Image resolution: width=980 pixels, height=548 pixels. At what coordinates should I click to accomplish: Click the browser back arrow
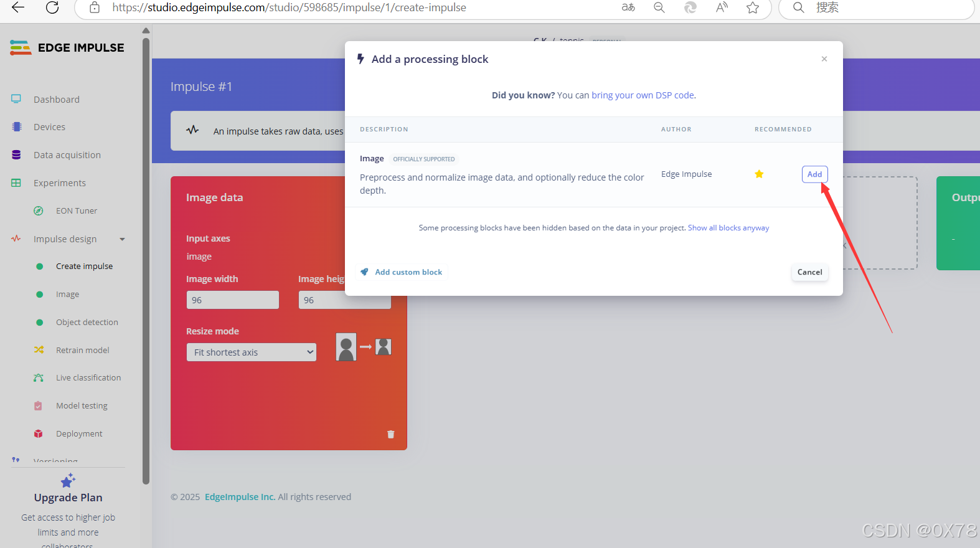(18, 7)
